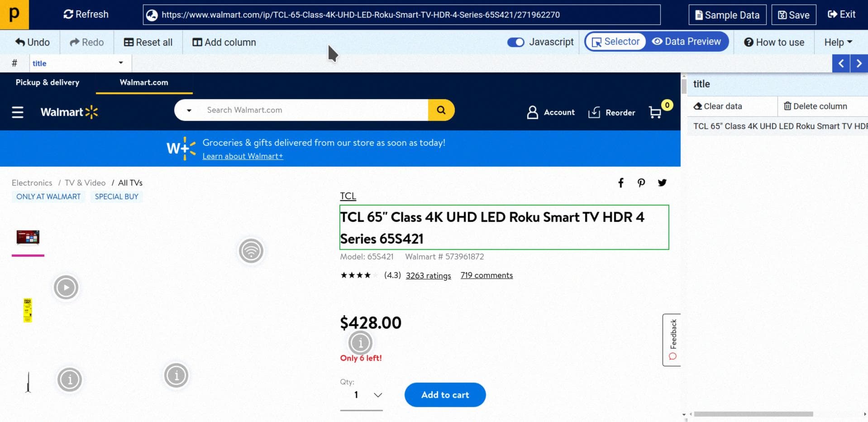Click the Undo button
The width and height of the screenshot is (868, 422).
coord(33,42)
